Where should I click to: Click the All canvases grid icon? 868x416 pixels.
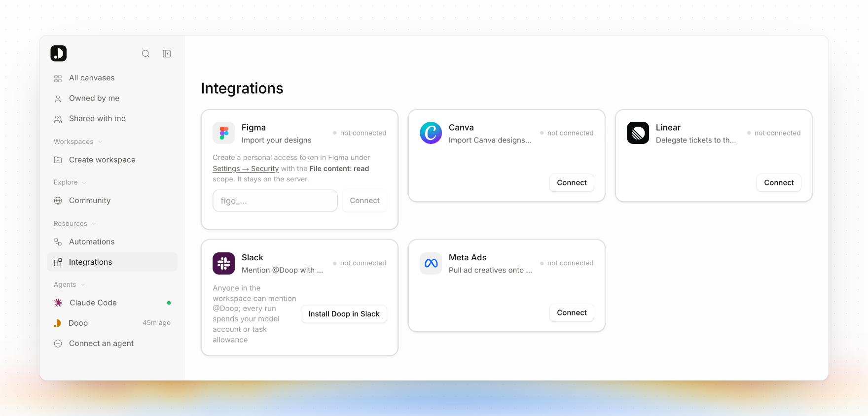(x=58, y=78)
